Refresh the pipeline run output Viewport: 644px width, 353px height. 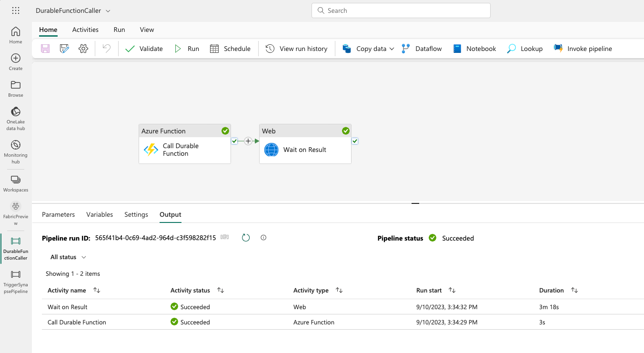[246, 238]
